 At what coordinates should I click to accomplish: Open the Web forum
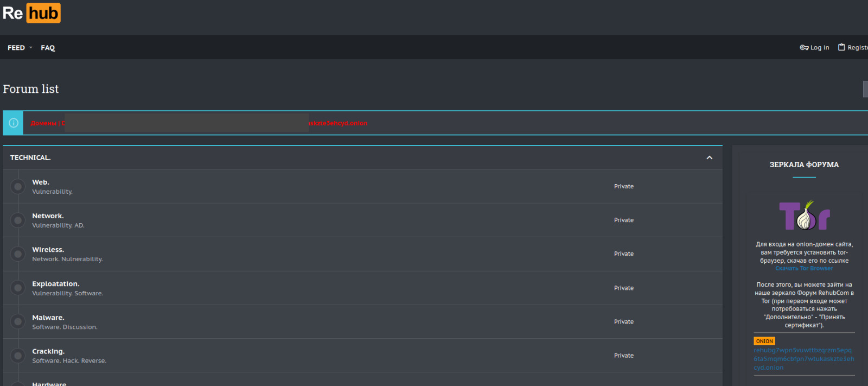pos(41,182)
